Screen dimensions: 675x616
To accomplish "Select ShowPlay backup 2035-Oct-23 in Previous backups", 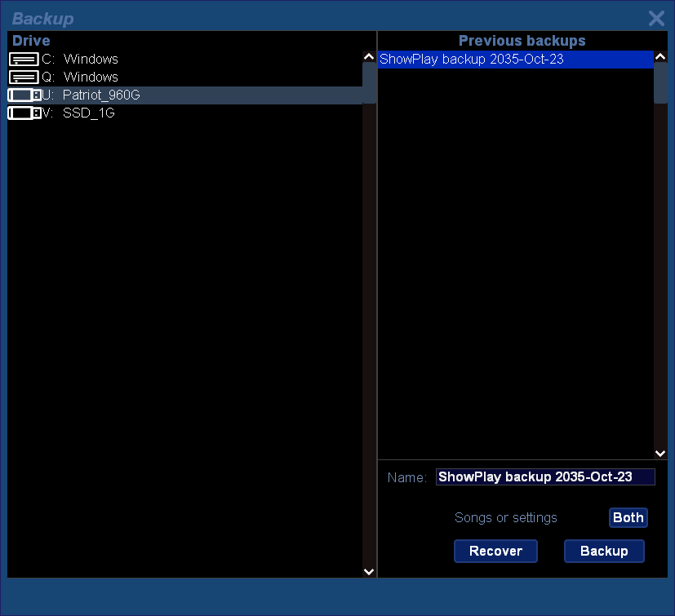I will [x=472, y=59].
